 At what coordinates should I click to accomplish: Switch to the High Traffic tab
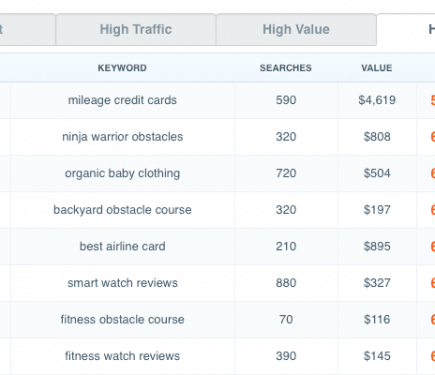pos(136,29)
